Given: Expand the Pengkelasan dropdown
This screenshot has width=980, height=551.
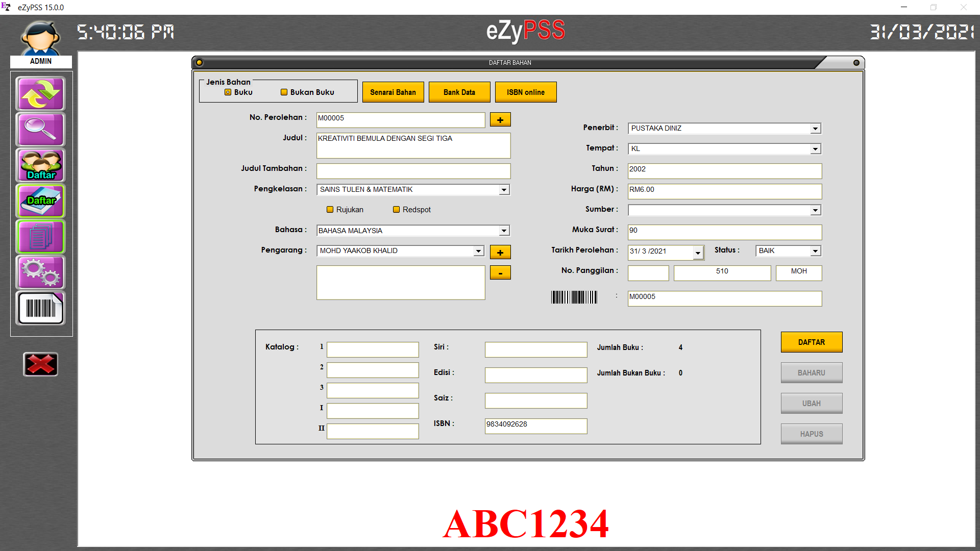Looking at the screenshot, I should [x=504, y=190].
